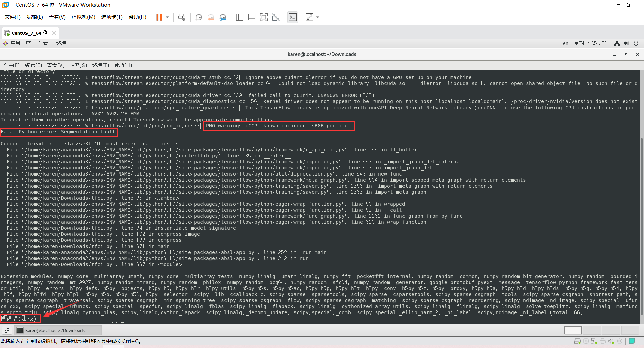Click the hard disk status icon

click(x=578, y=341)
